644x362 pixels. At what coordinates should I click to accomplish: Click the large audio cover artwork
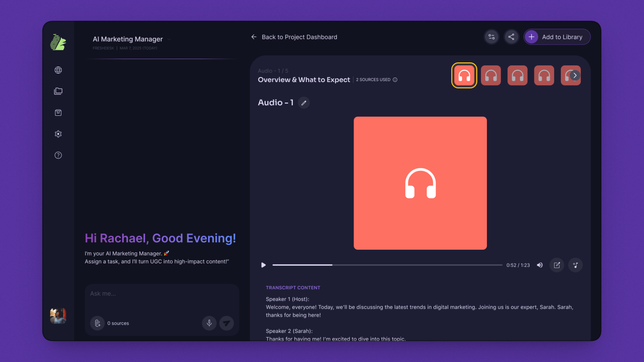tap(420, 183)
